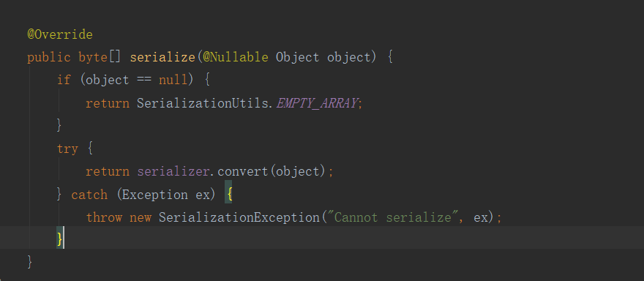Click the final closing brace of method
The width and height of the screenshot is (644, 281).
pos(29,262)
